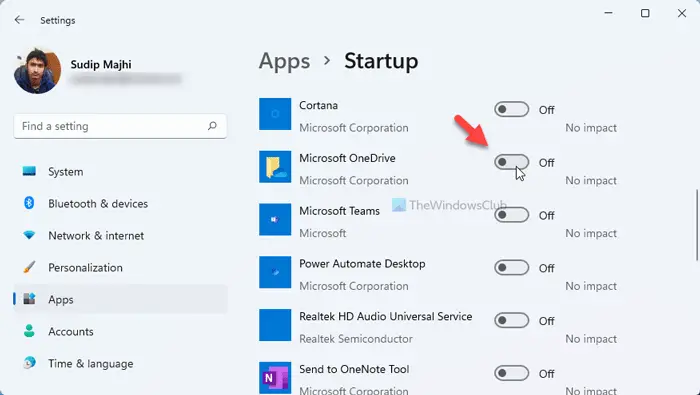Click the back arrow in Settings
The width and height of the screenshot is (700, 395).
tap(19, 20)
